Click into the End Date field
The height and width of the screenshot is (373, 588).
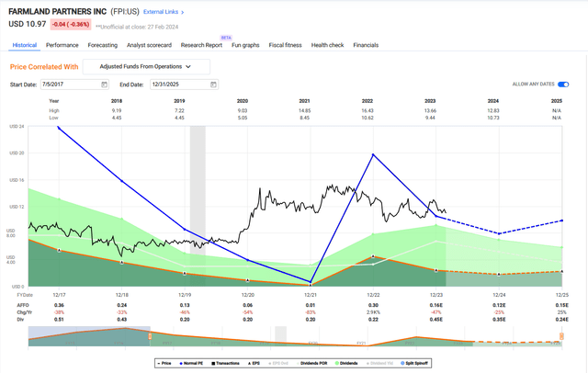coord(184,85)
